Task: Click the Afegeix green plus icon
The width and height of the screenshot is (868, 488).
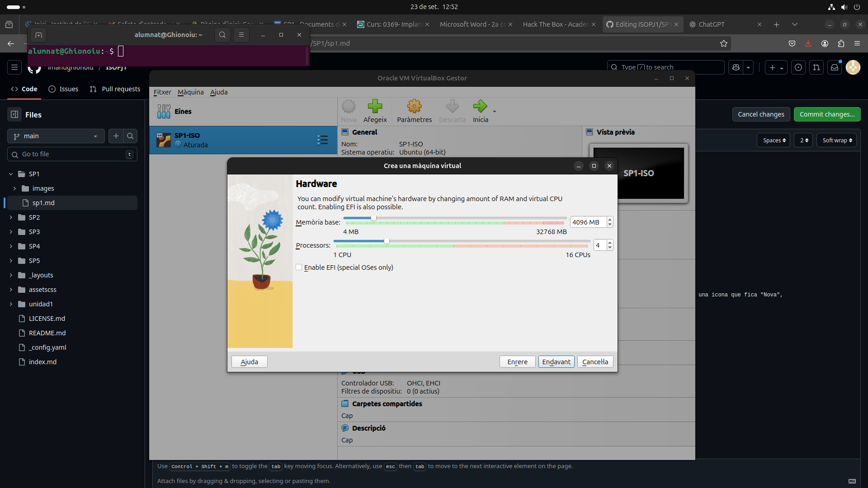Action: click(375, 107)
